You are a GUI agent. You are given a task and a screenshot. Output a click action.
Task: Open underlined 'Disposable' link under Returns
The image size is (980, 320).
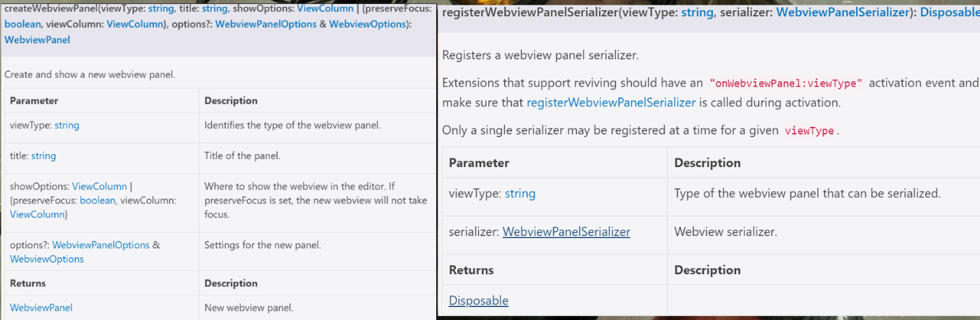(x=478, y=301)
